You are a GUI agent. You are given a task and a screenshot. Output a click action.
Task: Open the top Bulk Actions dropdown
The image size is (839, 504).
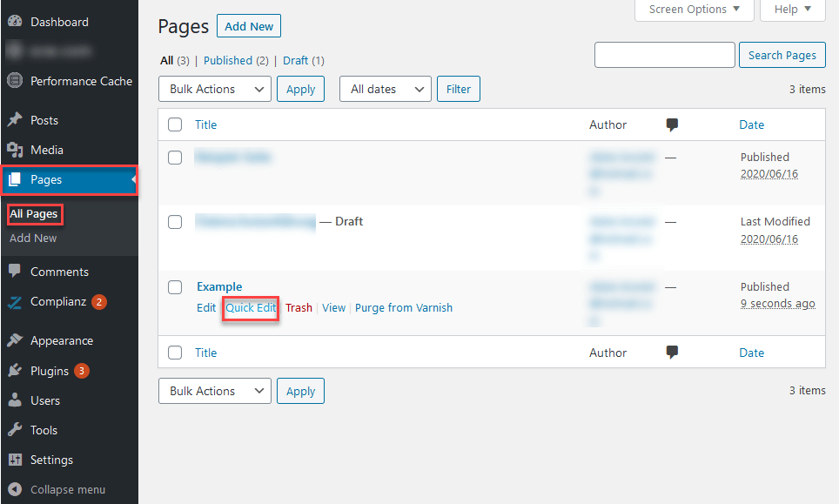[x=215, y=89]
